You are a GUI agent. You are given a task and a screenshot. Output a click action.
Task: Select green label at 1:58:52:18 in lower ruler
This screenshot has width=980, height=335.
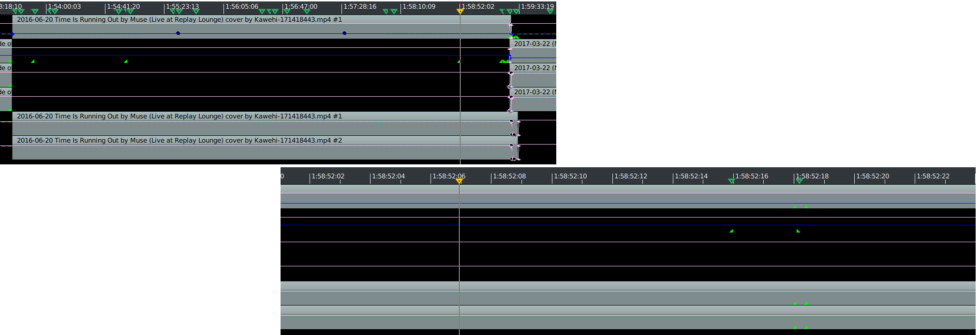point(799,181)
